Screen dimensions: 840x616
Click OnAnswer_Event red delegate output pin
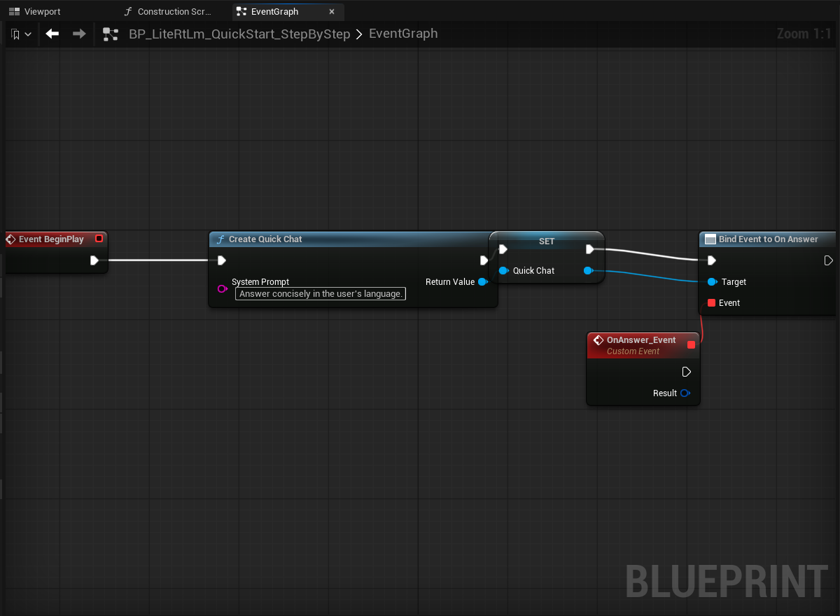click(x=692, y=344)
